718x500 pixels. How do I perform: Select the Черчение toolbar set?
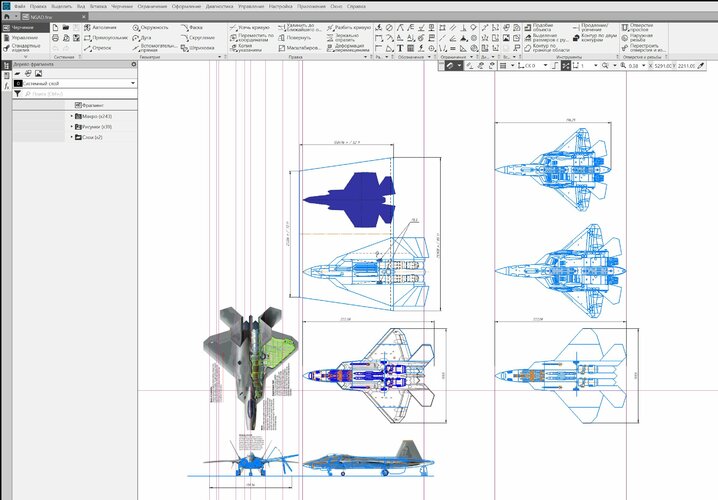coord(25,27)
